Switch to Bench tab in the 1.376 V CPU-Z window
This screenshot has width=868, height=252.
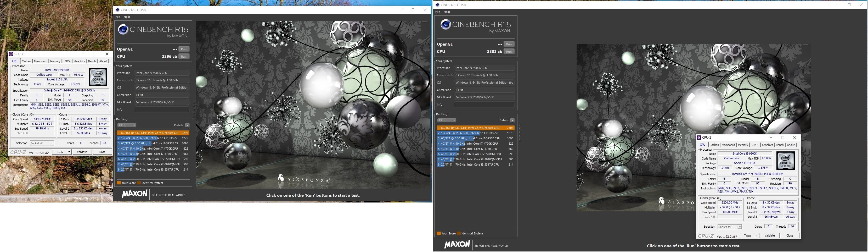[780, 145]
